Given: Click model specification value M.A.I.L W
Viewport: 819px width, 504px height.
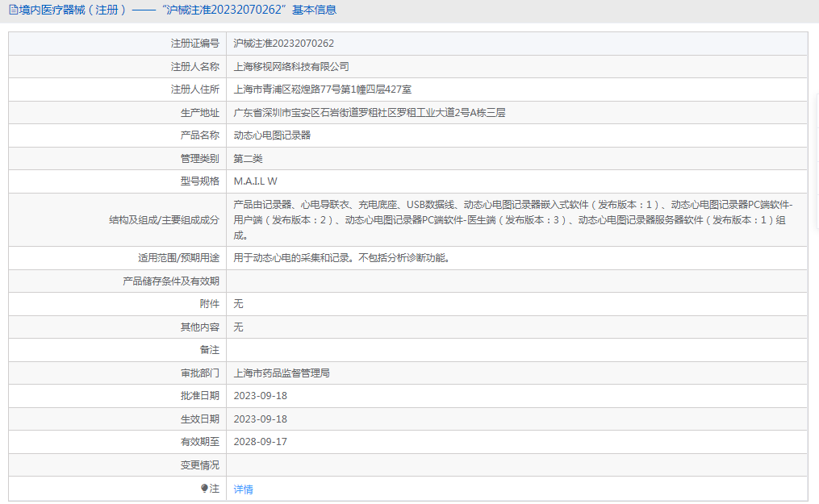Looking at the screenshot, I should (255, 181).
